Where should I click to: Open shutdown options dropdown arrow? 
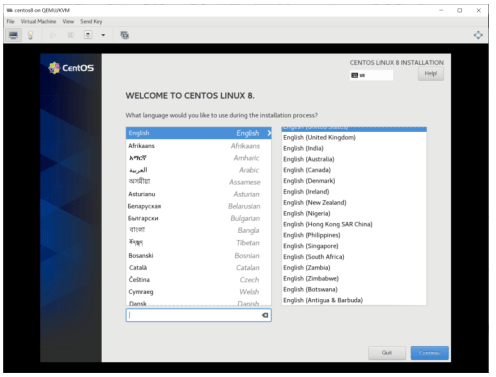coord(103,35)
